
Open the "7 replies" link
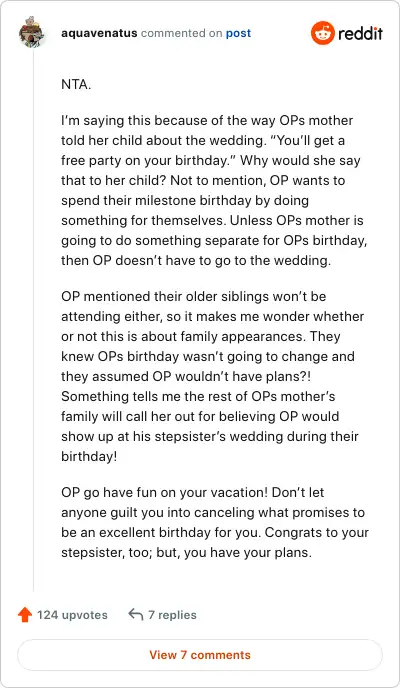pyautogui.click(x=172, y=615)
